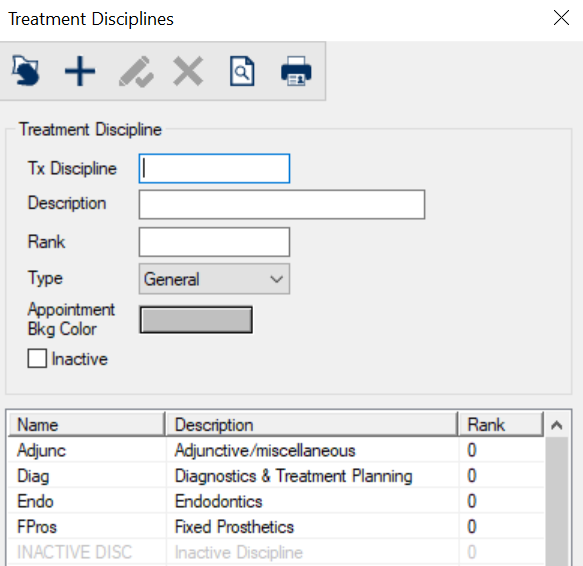Toggle the Inactive checkbox
Image resolution: width=583 pixels, height=566 pixels.
[x=37, y=358]
